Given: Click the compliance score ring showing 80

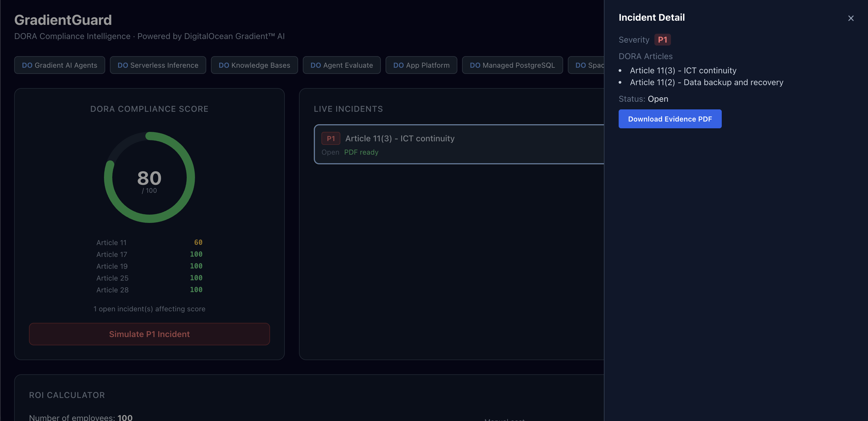Looking at the screenshot, I should [149, 178].
